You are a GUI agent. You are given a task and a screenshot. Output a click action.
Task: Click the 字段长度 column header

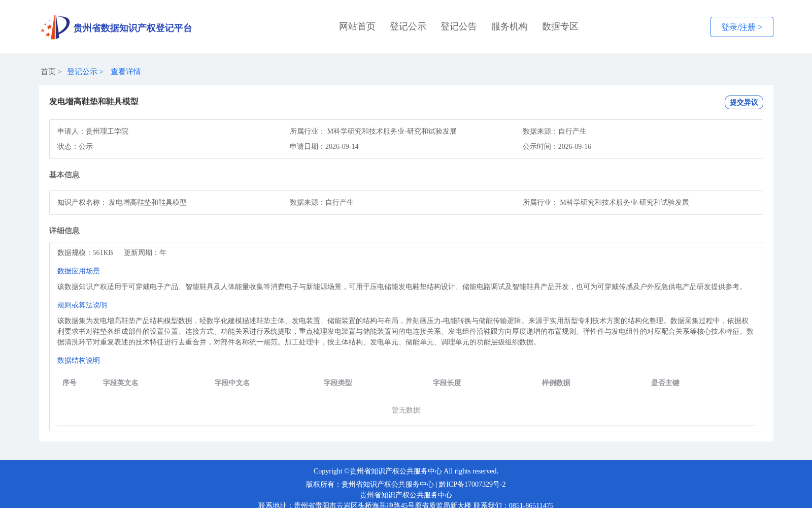tap(447, 383)
